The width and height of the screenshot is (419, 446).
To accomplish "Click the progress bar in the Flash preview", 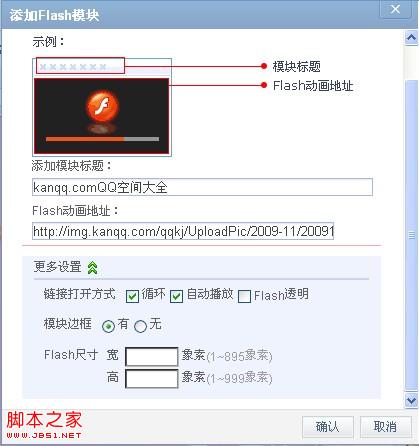I will tap(102, 139).
